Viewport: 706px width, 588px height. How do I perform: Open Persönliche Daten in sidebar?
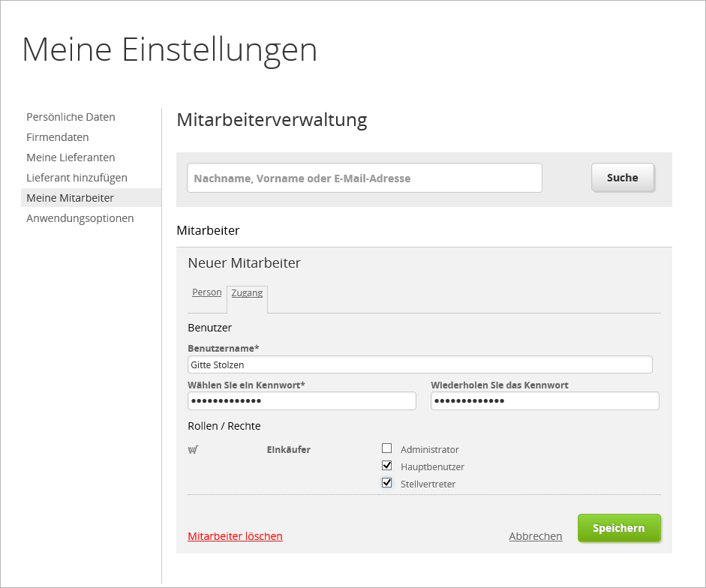pyautogui.click(x=71, y=117)
